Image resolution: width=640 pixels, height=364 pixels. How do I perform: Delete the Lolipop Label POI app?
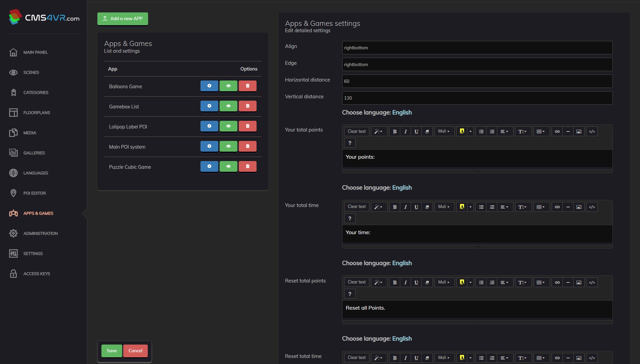click(247, 126)
